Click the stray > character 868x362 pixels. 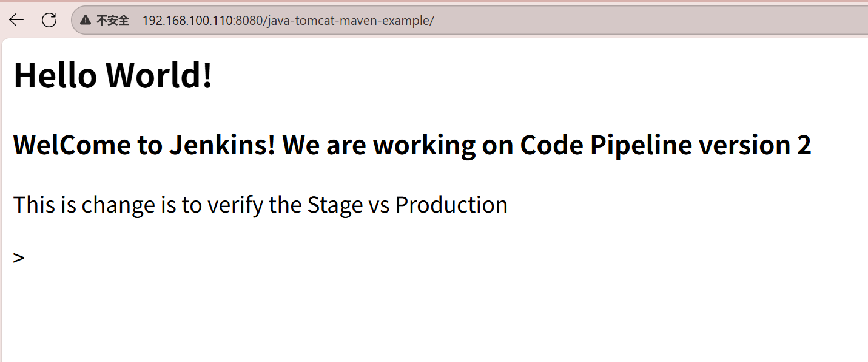(x=19, y=258)
